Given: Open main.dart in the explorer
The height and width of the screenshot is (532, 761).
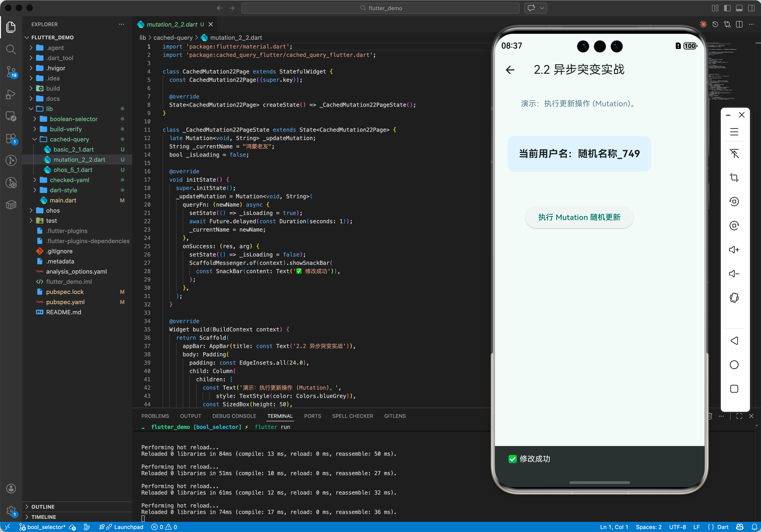Looking at the screenshot, I should (63, 200).
